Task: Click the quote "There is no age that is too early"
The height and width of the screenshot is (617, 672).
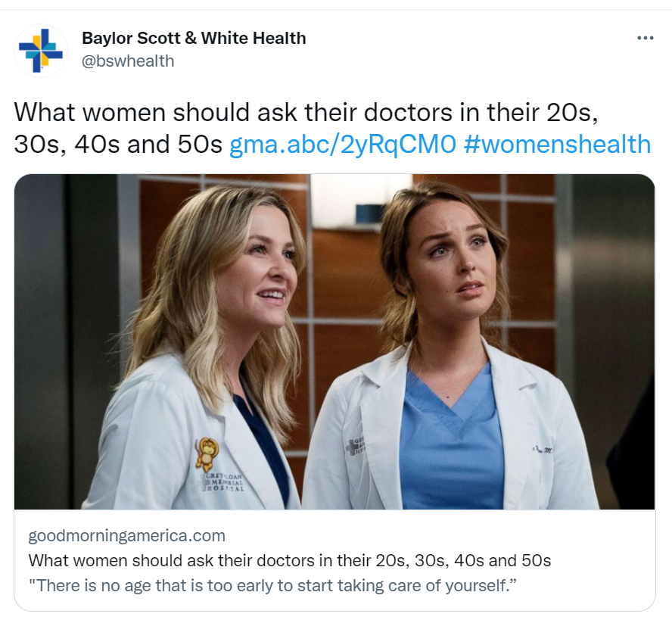Action: coord(272,585)
